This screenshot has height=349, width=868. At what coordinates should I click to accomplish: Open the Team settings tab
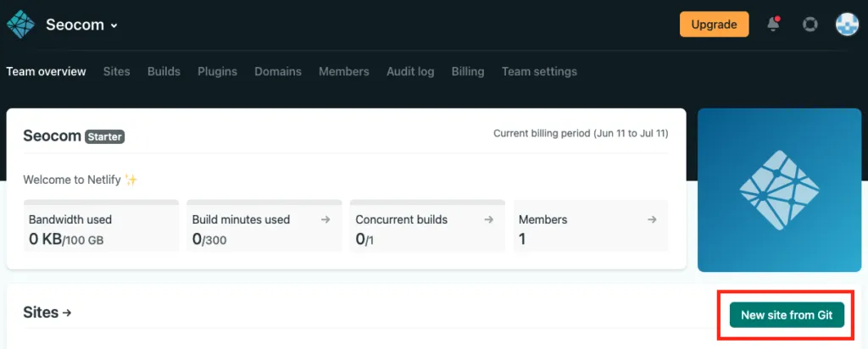pyautogui.click(x=539, y=71)
